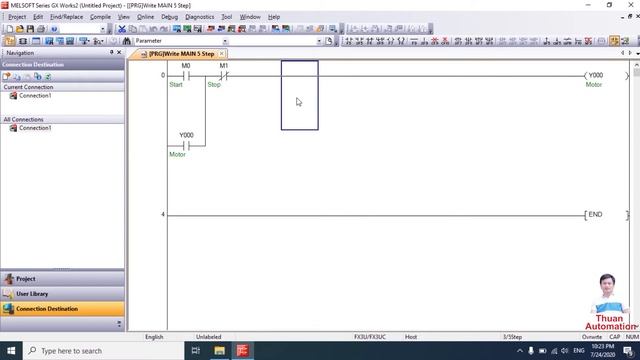Open Task View on taskbar

pos(196,351)
